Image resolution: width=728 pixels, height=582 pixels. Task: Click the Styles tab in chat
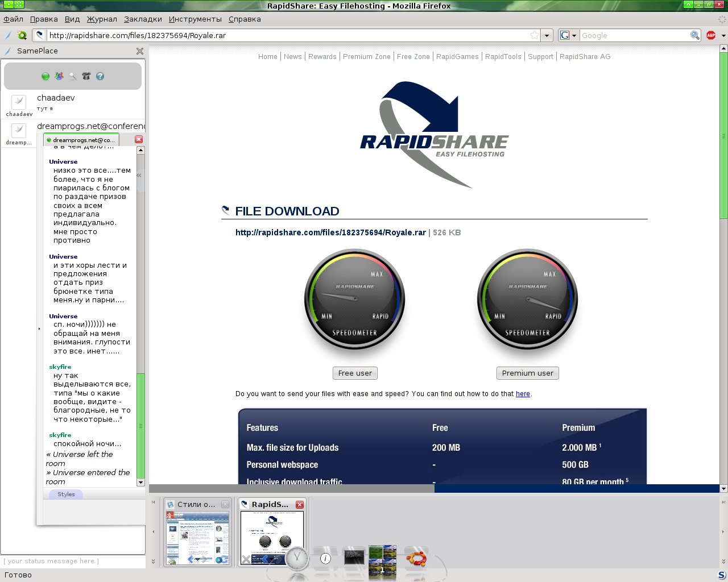pos(66,494)
